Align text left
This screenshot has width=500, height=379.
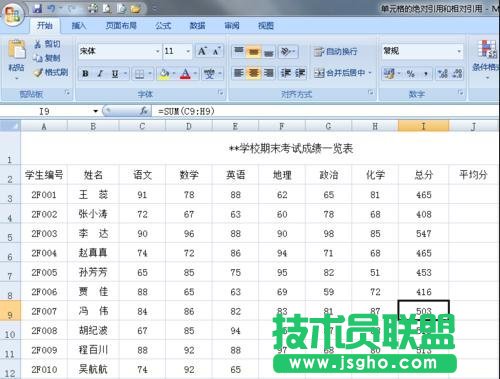click(239, 73)
